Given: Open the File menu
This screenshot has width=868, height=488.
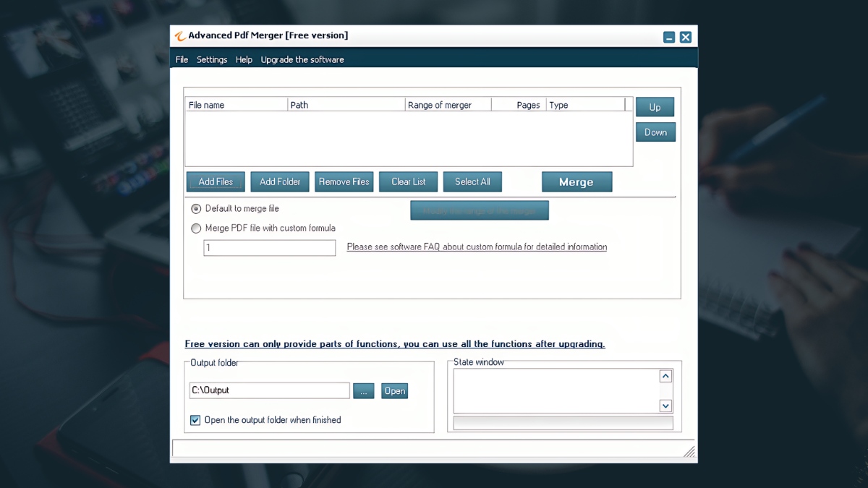Looking at the screenshot, I should [182, 59].
